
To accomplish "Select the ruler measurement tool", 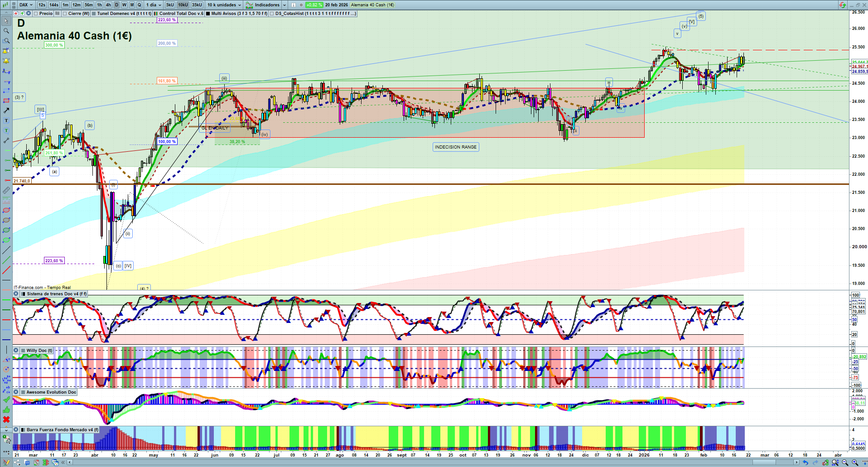I will 6,190.
